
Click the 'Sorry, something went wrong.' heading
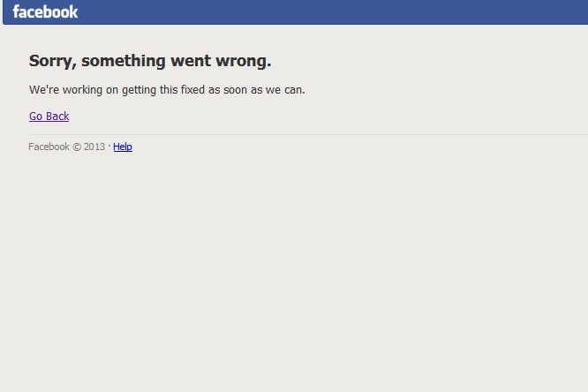pos(150,61)
